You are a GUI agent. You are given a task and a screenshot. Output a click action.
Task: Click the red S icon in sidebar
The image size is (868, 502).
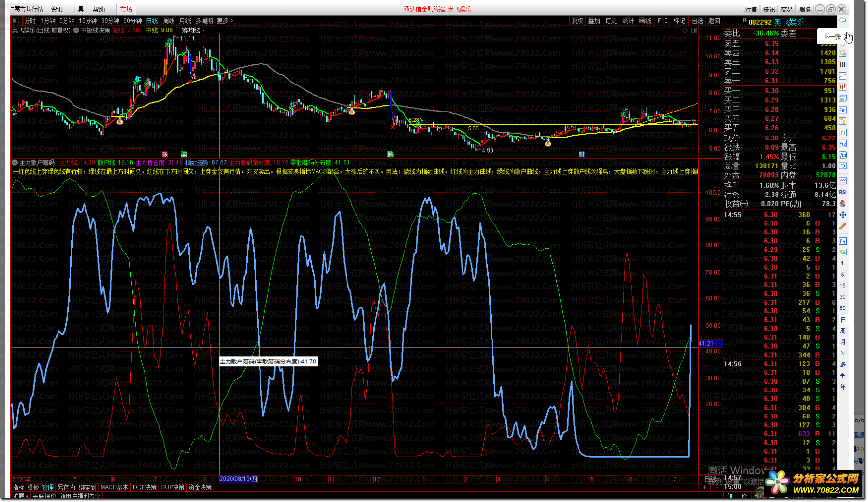click(x=843, y=203)
